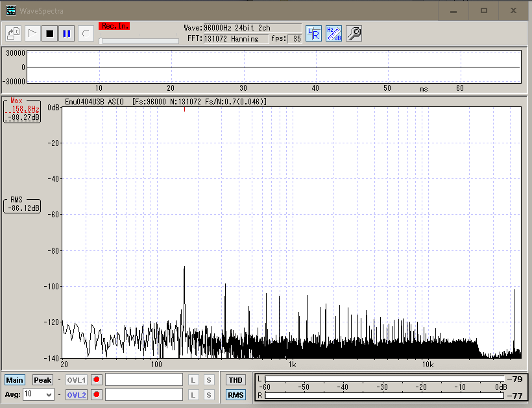Viewport: 532px width, 408px height.
Task: Click the RMS readout -86.12dB
Action: [x=23, y=208]
